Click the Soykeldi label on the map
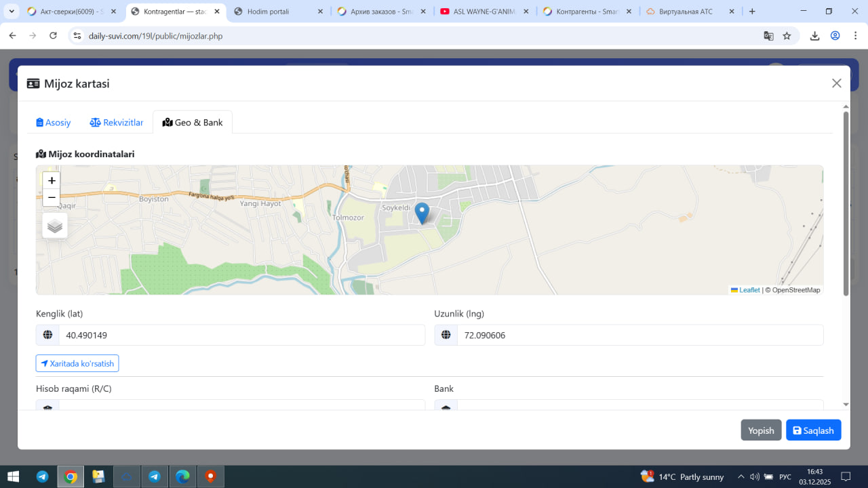This screenshot has height=488, width=868. click(x=395, y=207)
